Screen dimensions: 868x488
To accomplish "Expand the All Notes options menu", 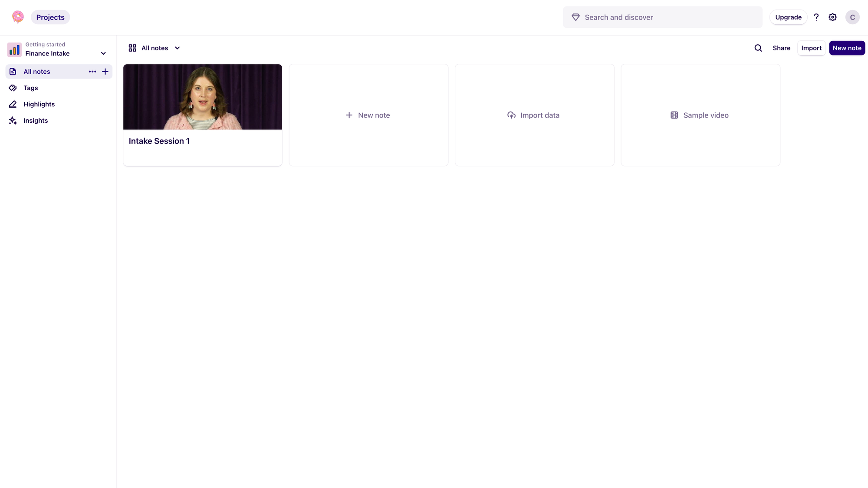I will pyautogui.click(x=92, y=72).
